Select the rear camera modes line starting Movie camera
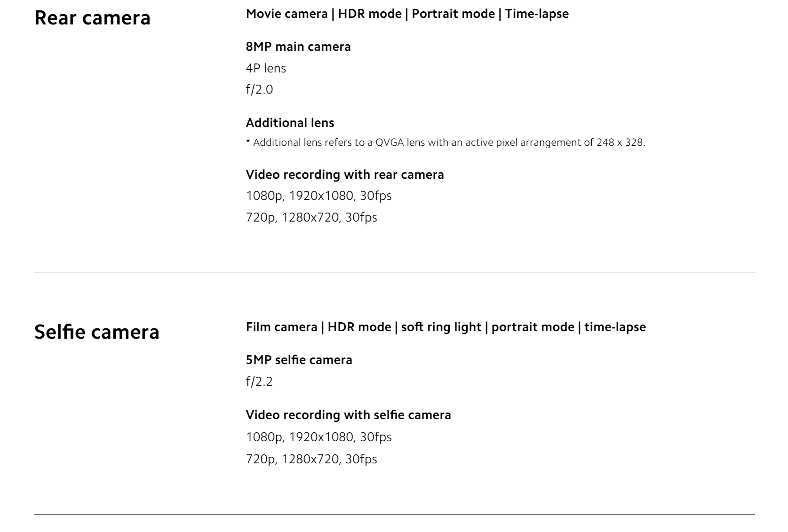This screenshot has height=532, width=788. [x=407, y=14]
